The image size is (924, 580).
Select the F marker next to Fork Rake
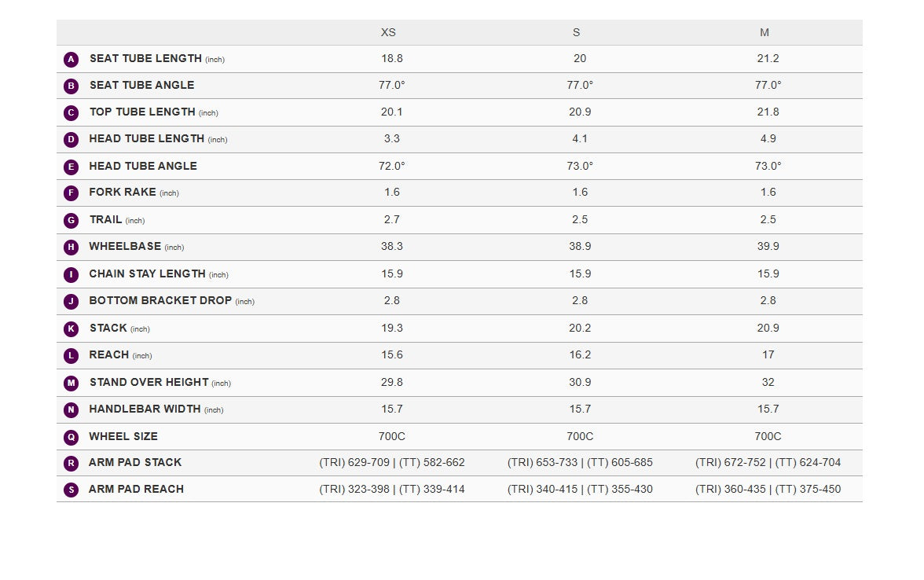71,193
